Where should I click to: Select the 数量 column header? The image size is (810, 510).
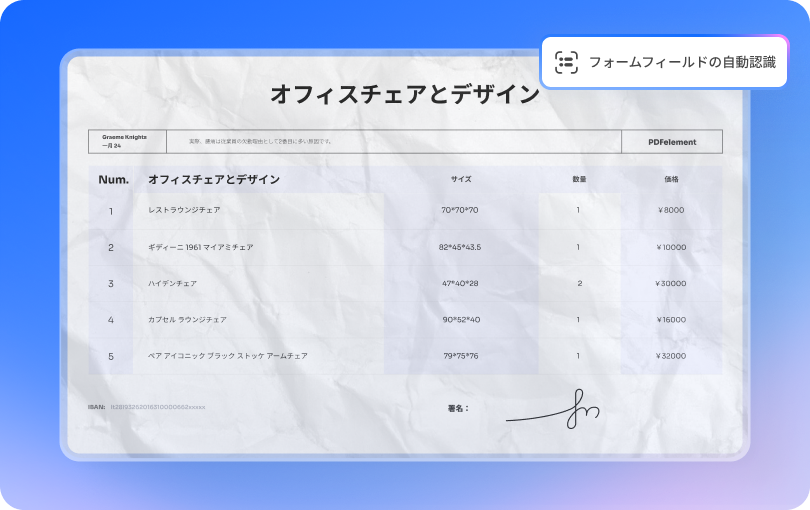click(x=579, y=180)
